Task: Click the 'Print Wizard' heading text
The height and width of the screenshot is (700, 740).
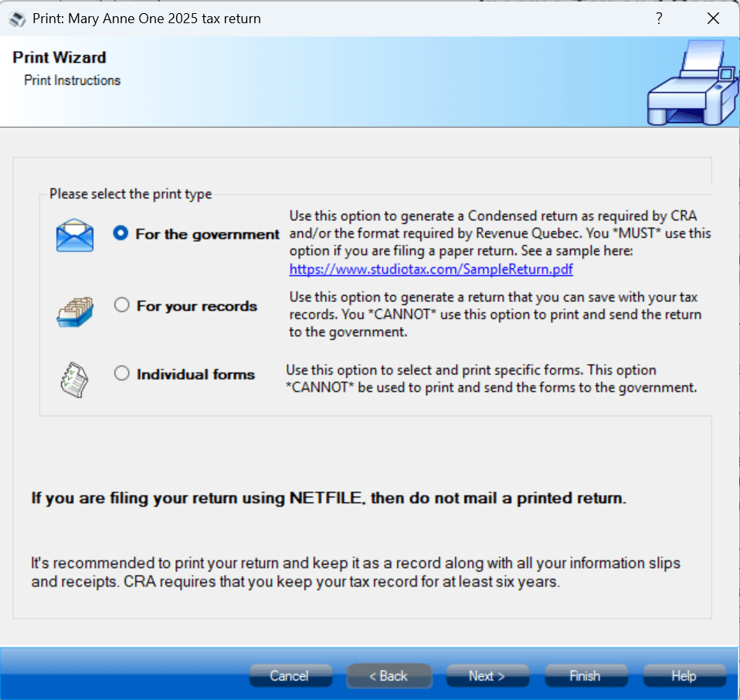Action: click(59, 58)
